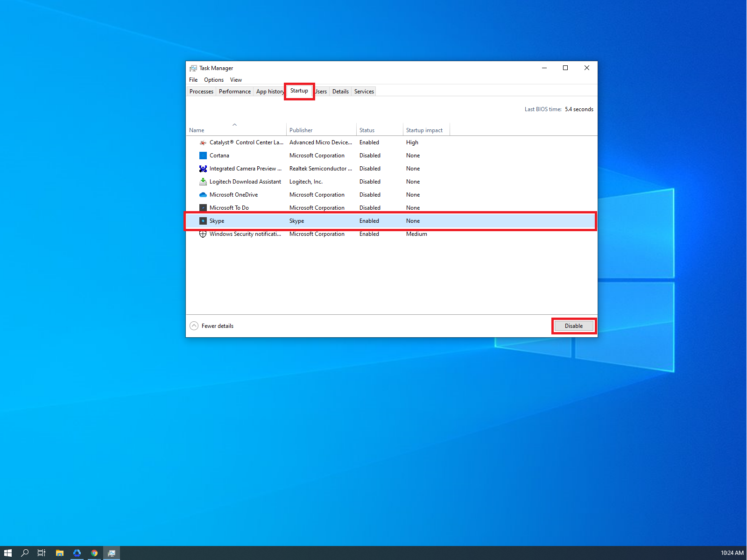Open the Windows Start menu

[7, 553]
